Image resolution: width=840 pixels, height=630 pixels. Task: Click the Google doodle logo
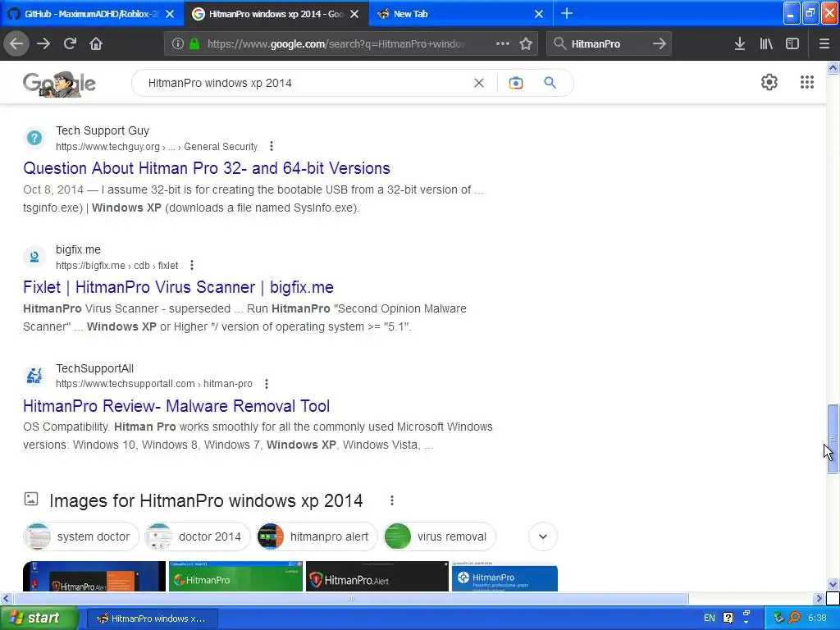tap(59, 84)
